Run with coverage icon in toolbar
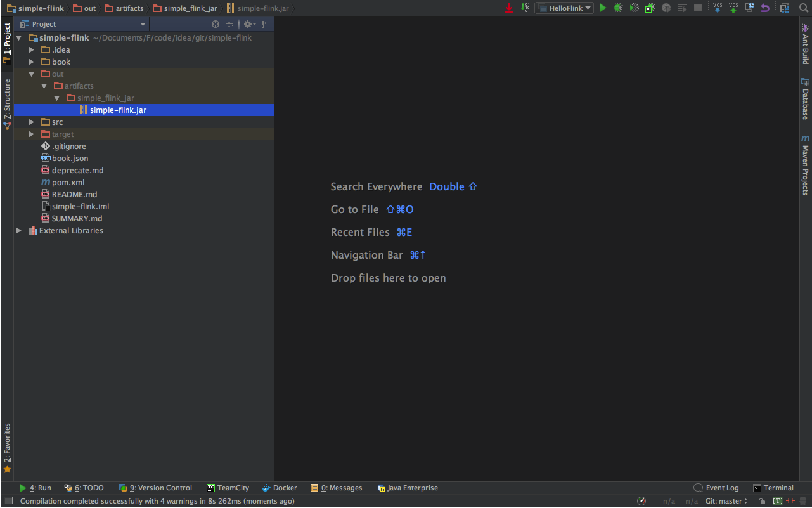812x508 pixels. pos(634,8)
